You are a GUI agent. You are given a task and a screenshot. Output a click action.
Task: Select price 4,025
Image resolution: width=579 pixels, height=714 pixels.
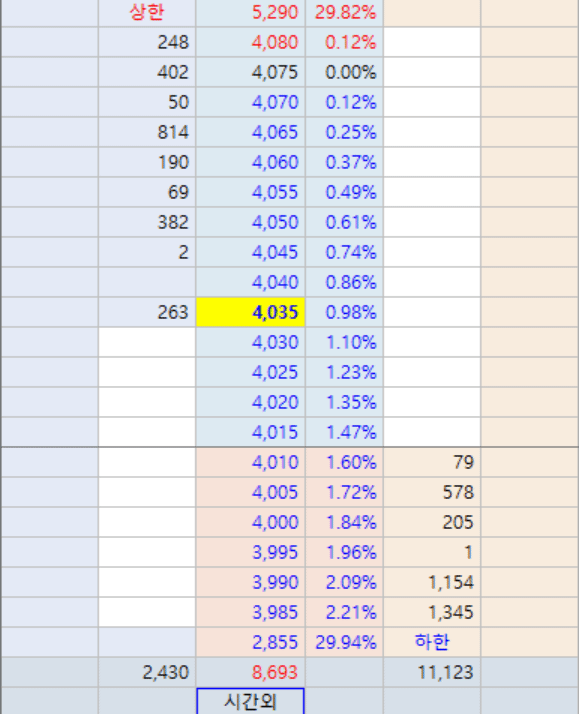click(x=275, y=372)
